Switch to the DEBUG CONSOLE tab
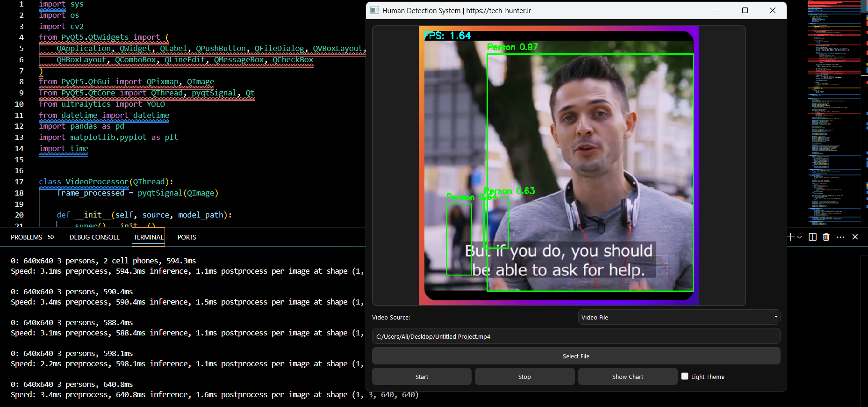The height and width of the screenshot is (407, 868). pyautogui.click(x=94, y=237)
